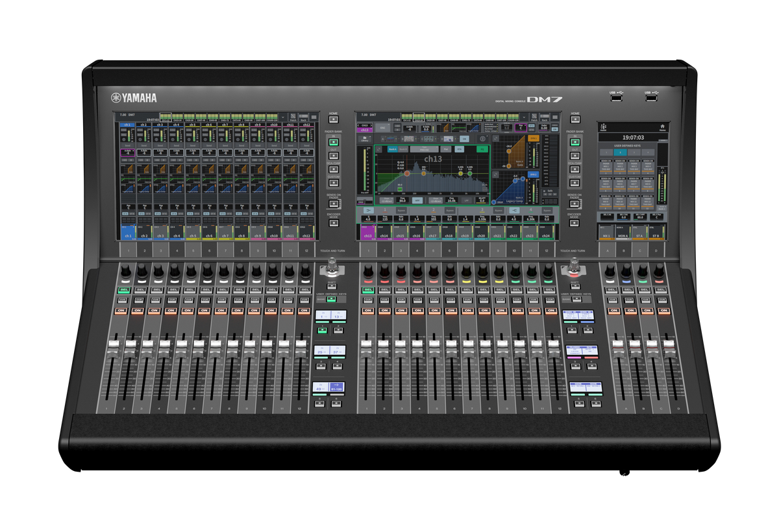Grab the fader cap of strip A
779x532 pixels.
coord(618,349)
